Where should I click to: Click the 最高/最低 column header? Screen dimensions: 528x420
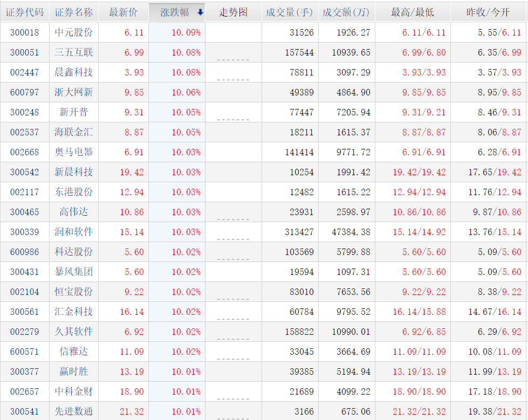click(413, 12)
